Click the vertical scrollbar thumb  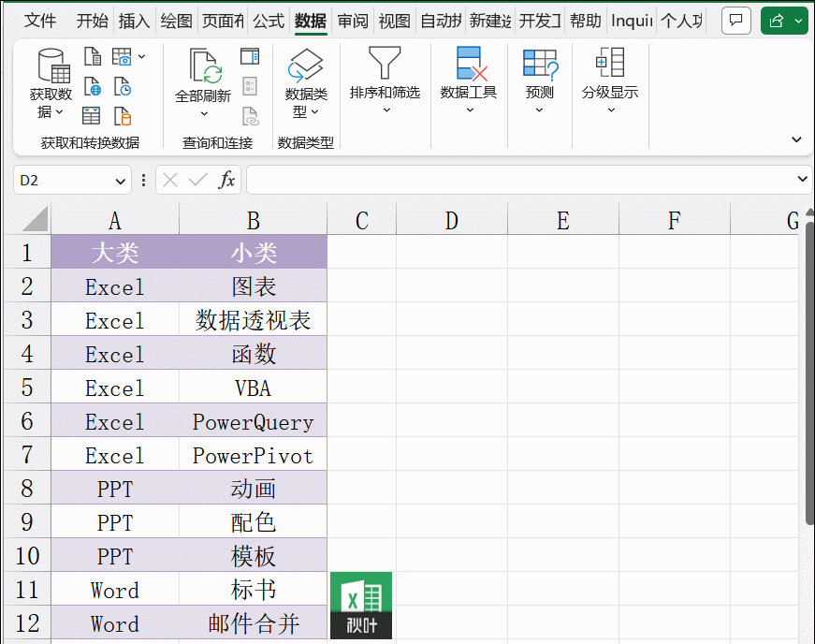pos(809,373)
